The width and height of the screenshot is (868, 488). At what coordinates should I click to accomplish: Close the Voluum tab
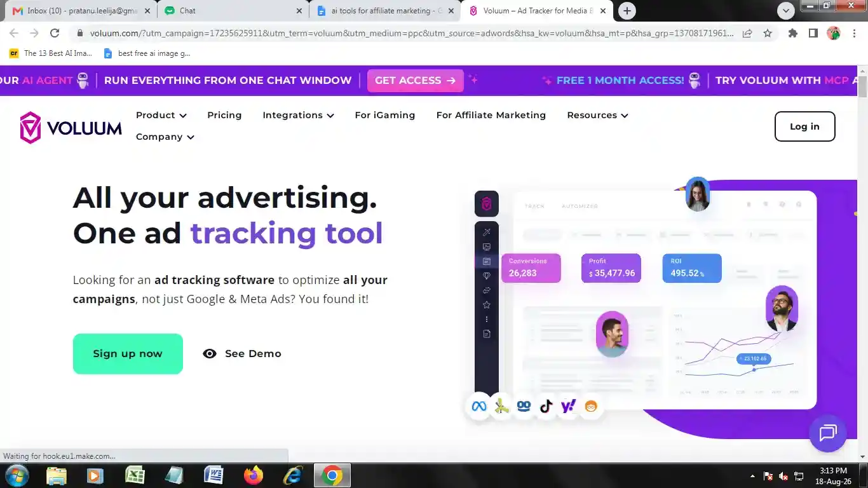coord(603,11)
